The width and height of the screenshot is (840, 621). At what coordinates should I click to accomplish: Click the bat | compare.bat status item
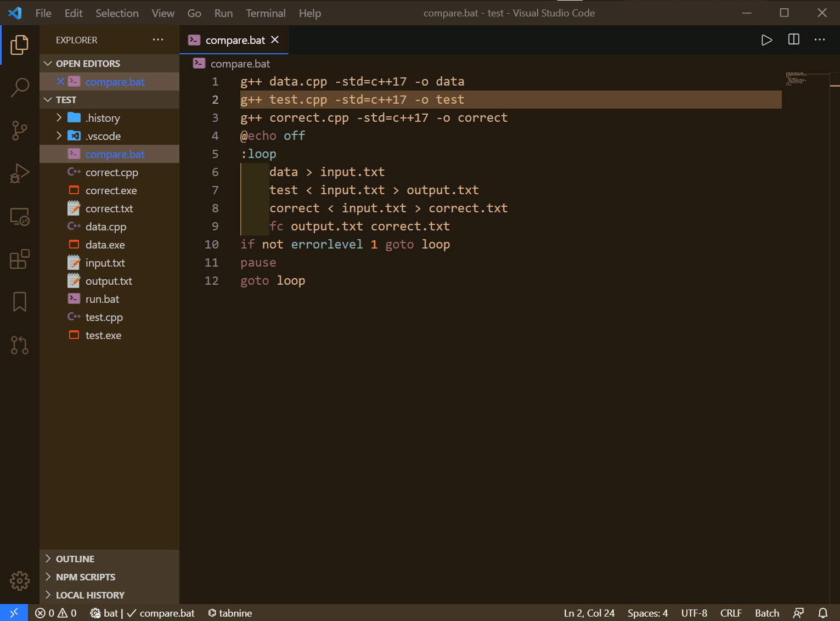[x=142, y=613]
